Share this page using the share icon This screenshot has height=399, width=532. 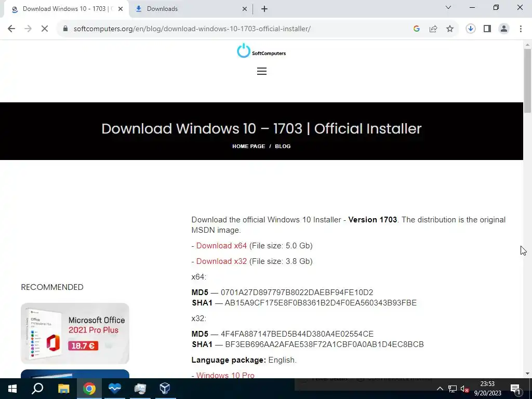(433, 29)
